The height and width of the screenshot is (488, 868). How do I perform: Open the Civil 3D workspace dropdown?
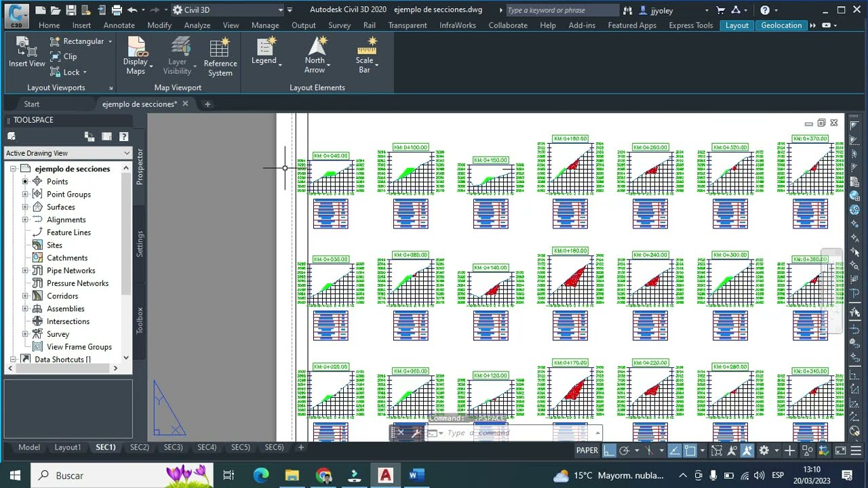228,10
